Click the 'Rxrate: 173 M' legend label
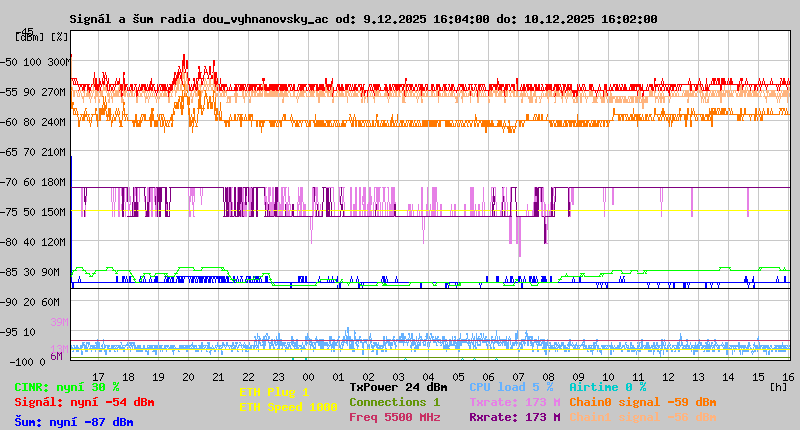The height and width of the screenshot is (430, 800). pyautogui.click(x=515, y=417)
